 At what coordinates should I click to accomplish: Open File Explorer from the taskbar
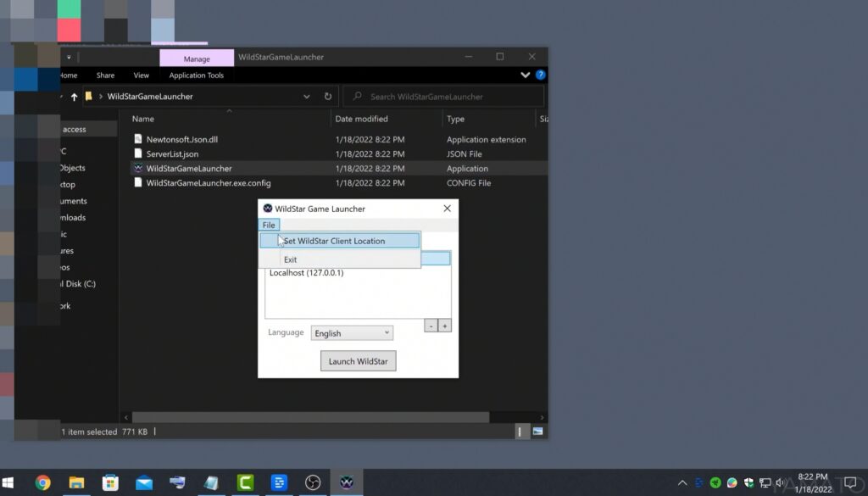(76, 482)
